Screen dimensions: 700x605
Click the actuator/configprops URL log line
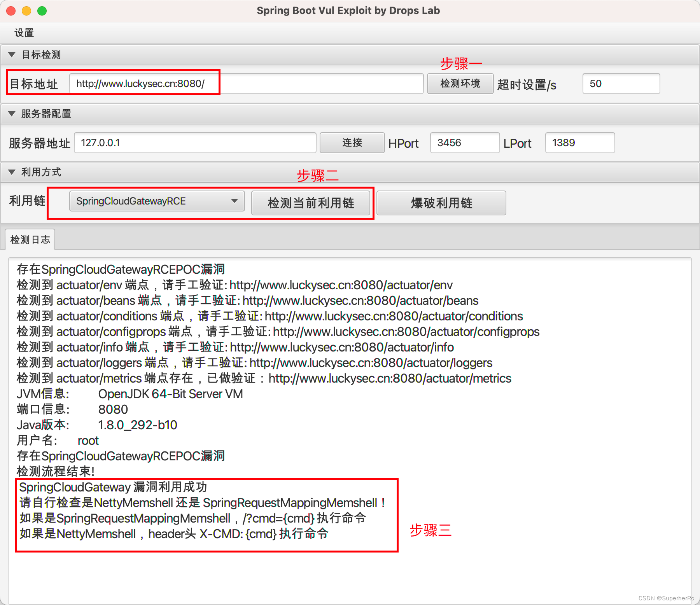(x=278, y=332)
